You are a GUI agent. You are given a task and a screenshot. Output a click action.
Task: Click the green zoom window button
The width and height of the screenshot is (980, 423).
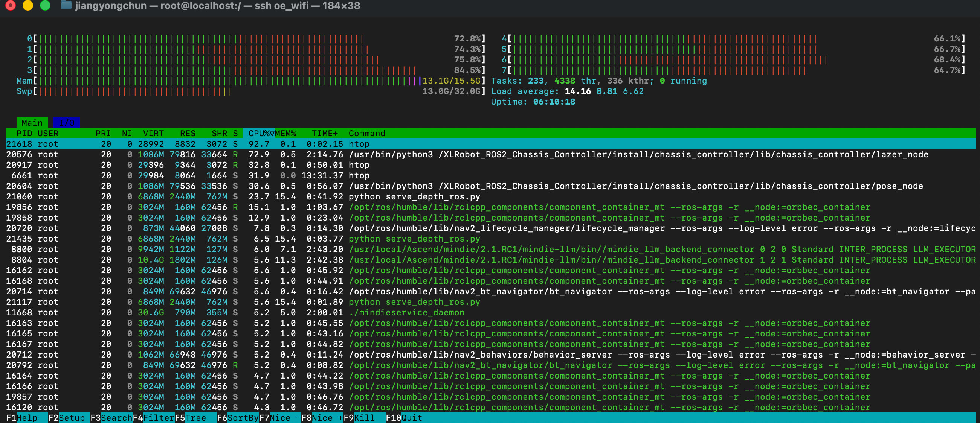tap(45, 5)
